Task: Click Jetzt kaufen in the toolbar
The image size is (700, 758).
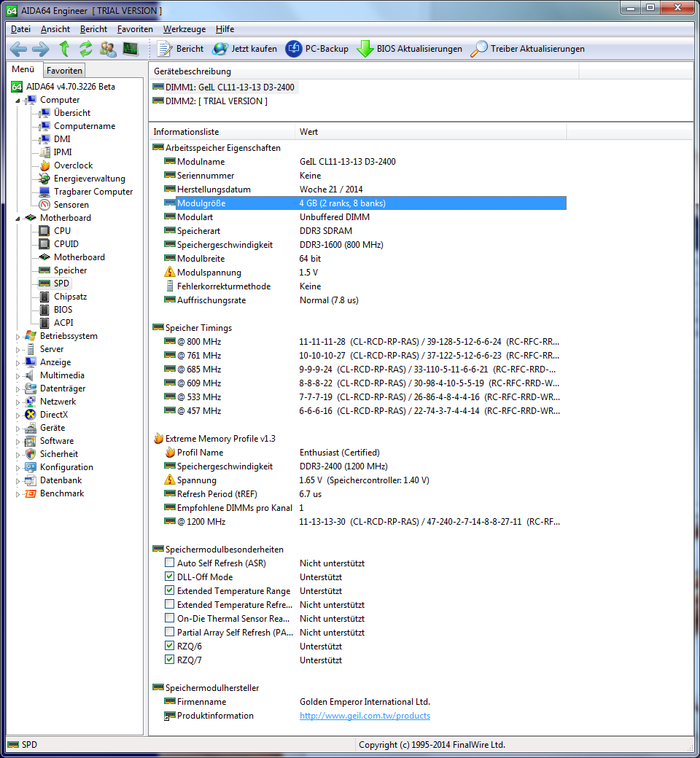Action: (x=245, y=49)
